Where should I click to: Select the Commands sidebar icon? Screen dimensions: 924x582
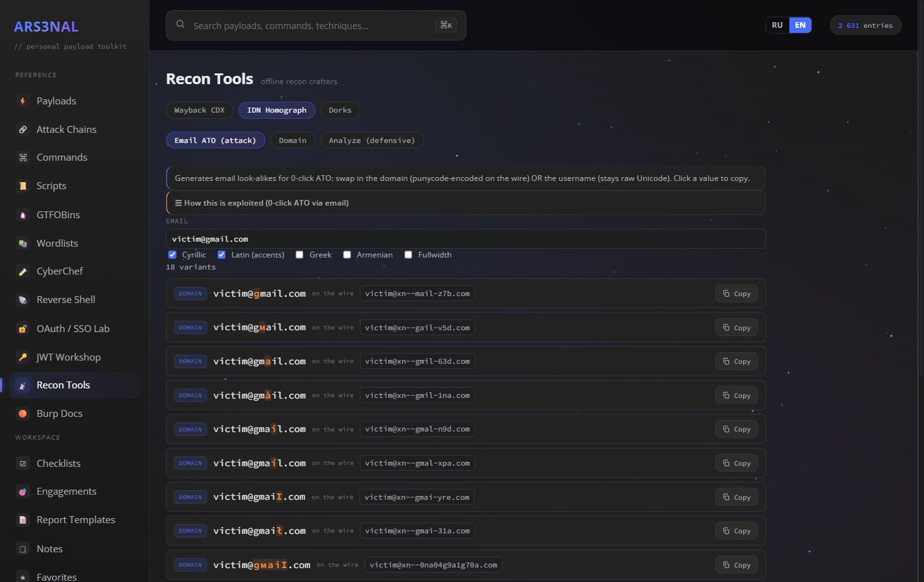click(x=23, y=158)
